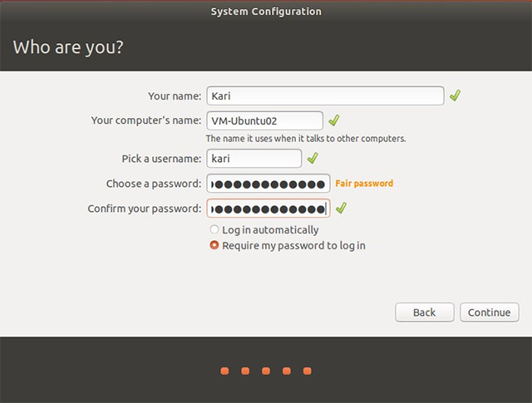532x403 pixels.
Task: Click the Who are you? heading
Action: tap(68, 47)
